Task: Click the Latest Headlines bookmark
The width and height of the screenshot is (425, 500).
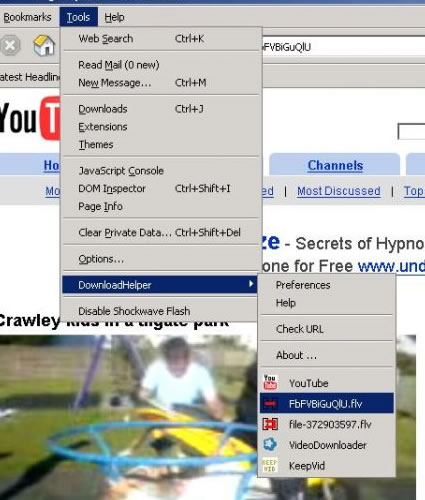Action: (x=30, y=77)
